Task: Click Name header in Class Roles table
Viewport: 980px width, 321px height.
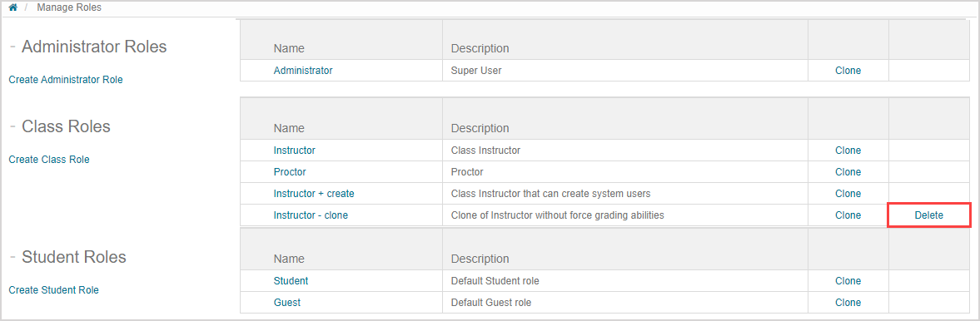Action: 289,128
